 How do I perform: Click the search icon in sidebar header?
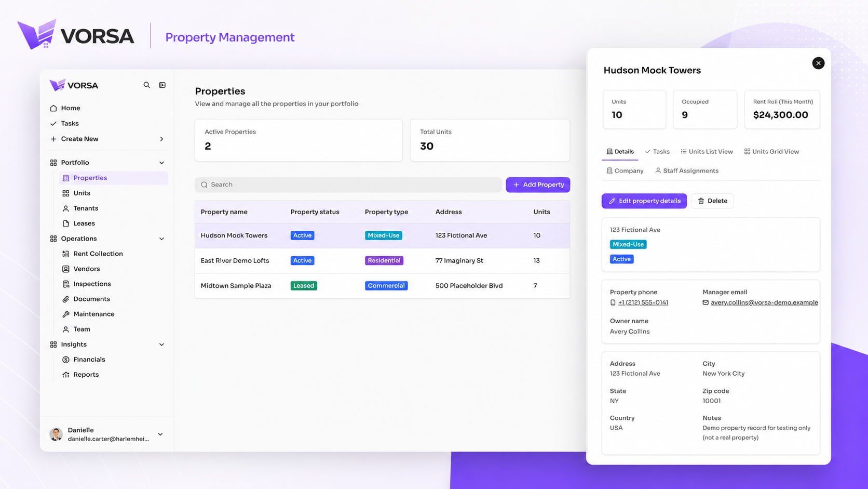point(146,85)
